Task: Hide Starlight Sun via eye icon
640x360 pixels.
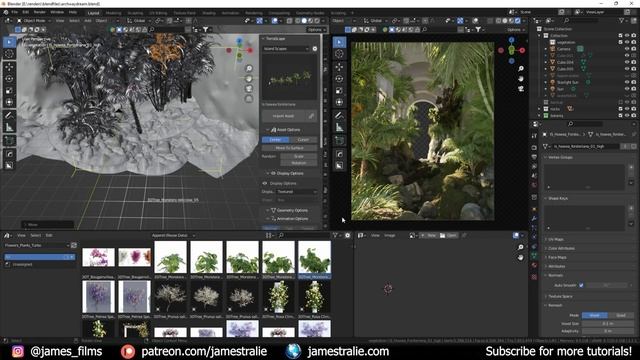Action: pos(627,82)
